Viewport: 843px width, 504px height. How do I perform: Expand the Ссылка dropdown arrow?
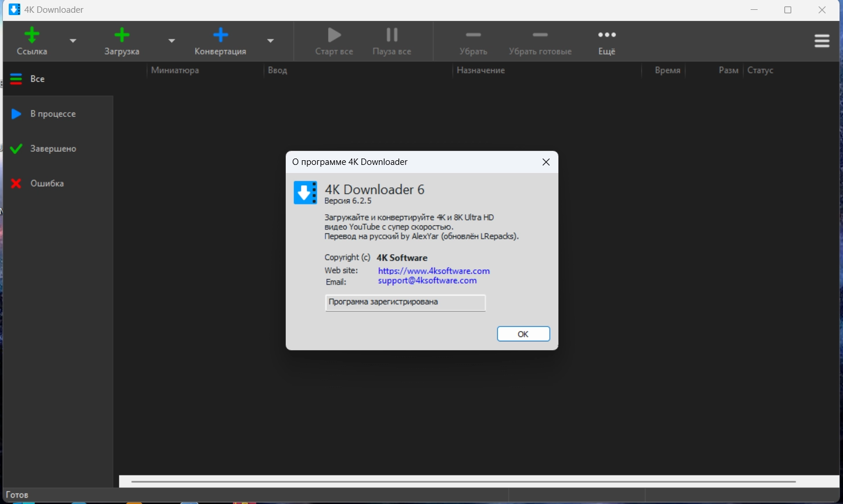73,41
